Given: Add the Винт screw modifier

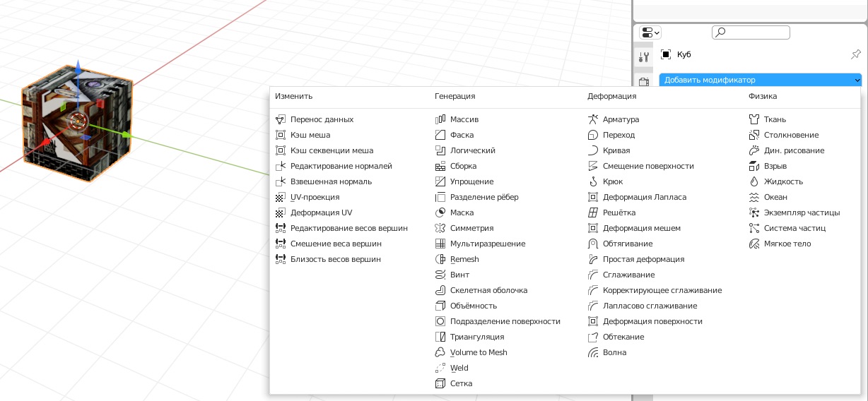Looking at the screenshot, I should pos(452,275).
